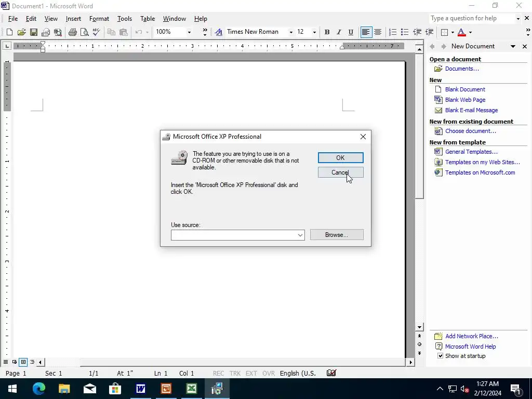Image resolution: width=532 pixels, height=399 pixels.
Task: Expand the Use source combo box
Action: (x=300, y=235)
